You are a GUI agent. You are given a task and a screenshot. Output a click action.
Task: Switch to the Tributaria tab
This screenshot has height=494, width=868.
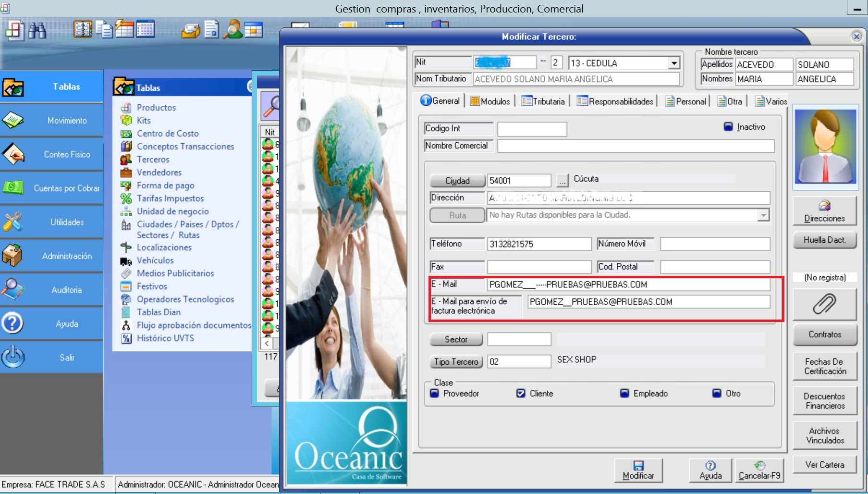[543, 101]
